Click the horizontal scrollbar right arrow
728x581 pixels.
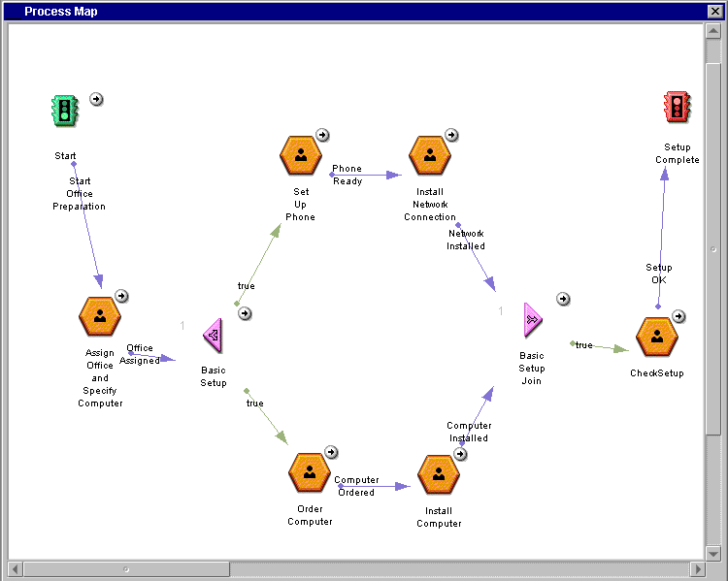click(697, 569)
